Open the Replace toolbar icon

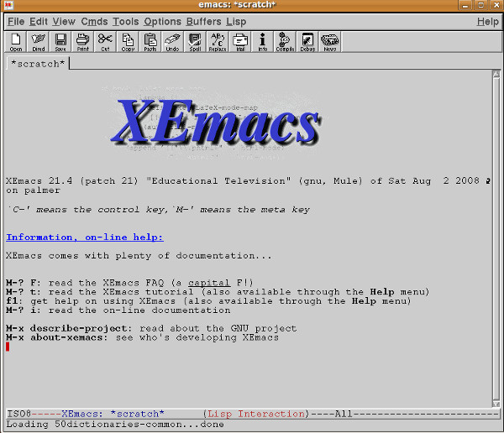218,42
